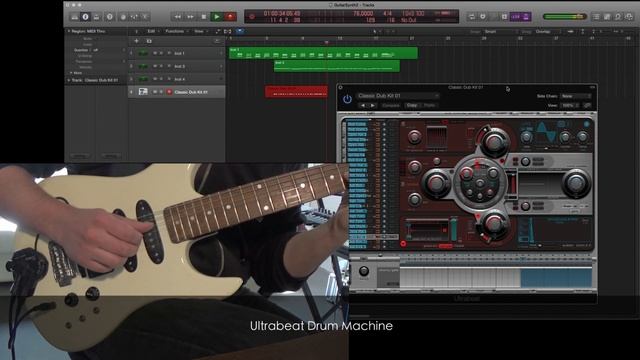Click the Ultrabeat sequencer step grid
The image size is (640, 360).
[496, 277]
